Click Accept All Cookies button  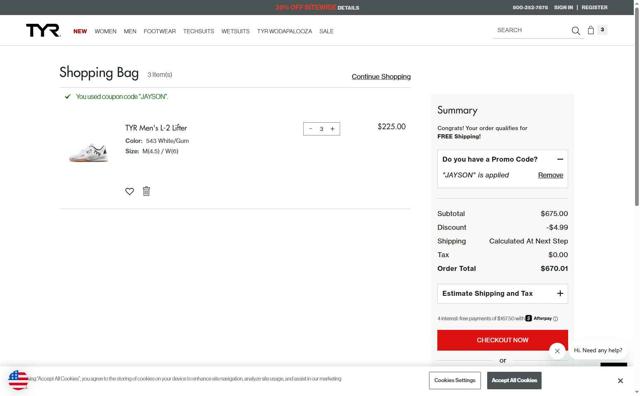coord(514,380)
